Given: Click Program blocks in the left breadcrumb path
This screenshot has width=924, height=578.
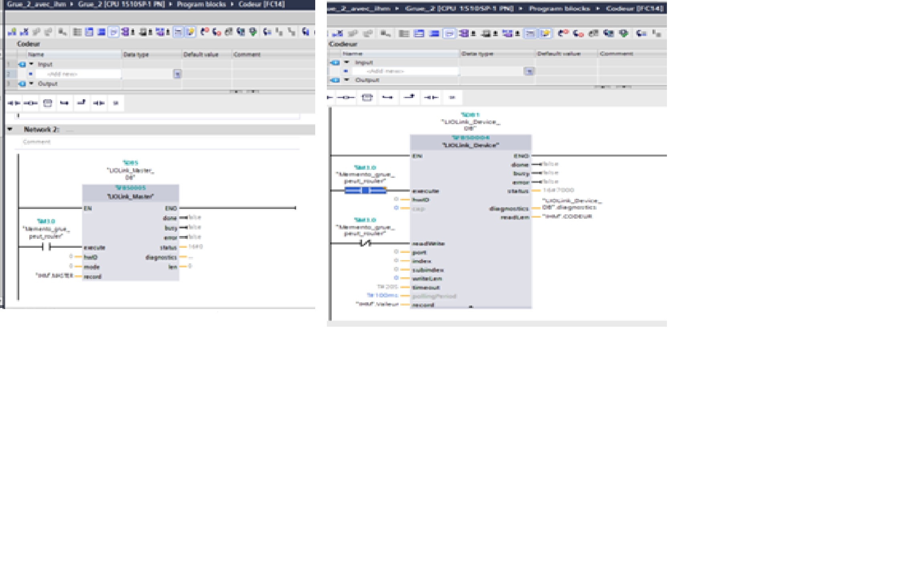Looking at the screenshot, I should 201,4.
